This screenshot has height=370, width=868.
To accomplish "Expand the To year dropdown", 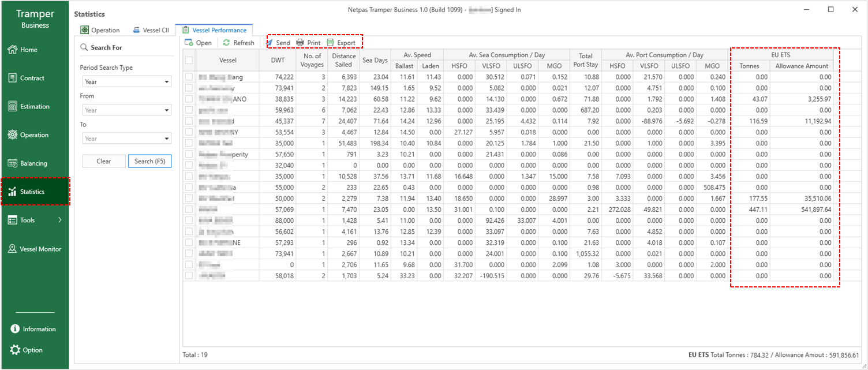I will point(125,139).
